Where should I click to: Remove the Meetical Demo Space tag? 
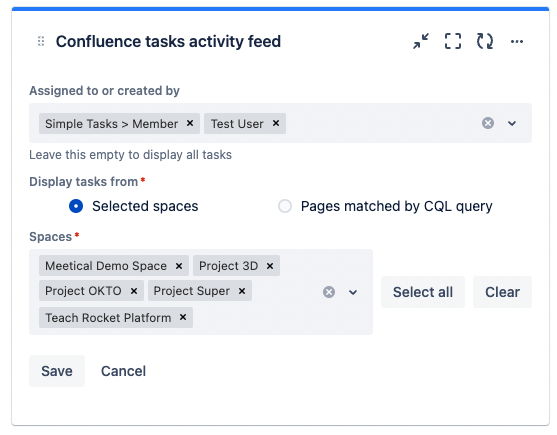179,266
